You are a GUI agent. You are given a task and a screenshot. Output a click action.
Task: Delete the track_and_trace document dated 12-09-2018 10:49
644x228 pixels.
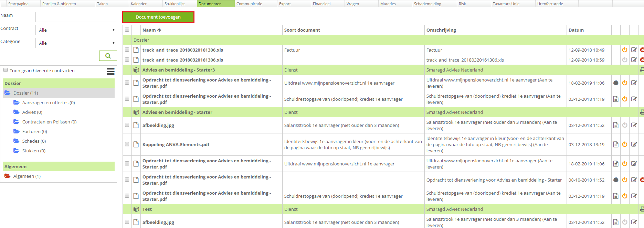pos(642,50)
